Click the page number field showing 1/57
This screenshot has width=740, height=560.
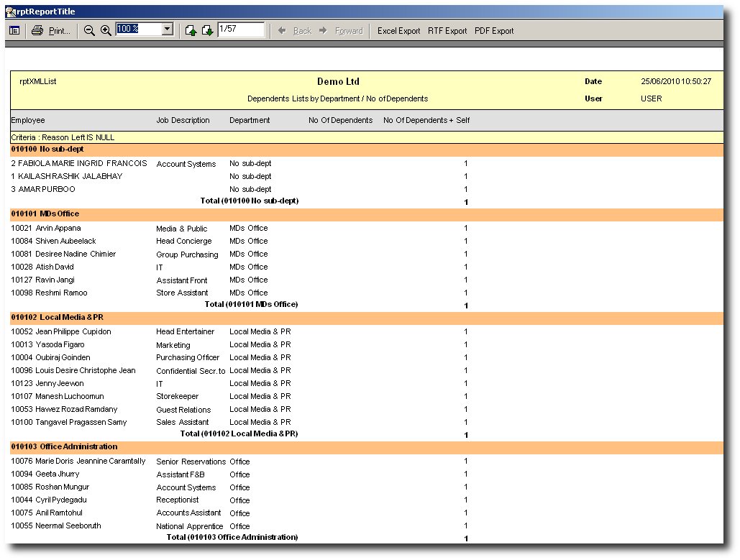pos(240,29)
